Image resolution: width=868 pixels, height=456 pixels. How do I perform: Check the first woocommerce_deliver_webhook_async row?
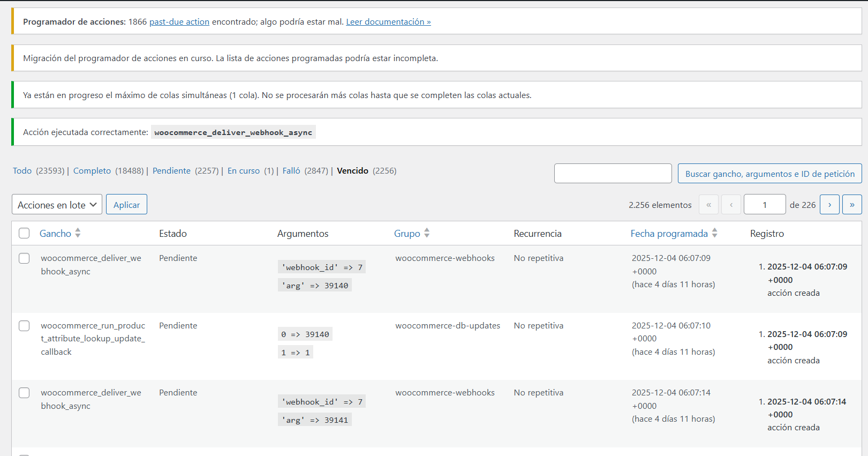point(24,258)
